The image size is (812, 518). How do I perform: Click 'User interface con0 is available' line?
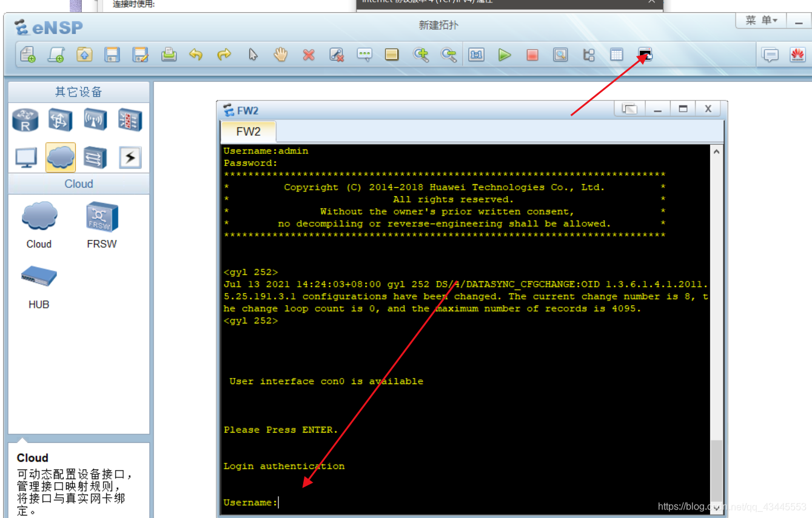click(x=326, y=381)
